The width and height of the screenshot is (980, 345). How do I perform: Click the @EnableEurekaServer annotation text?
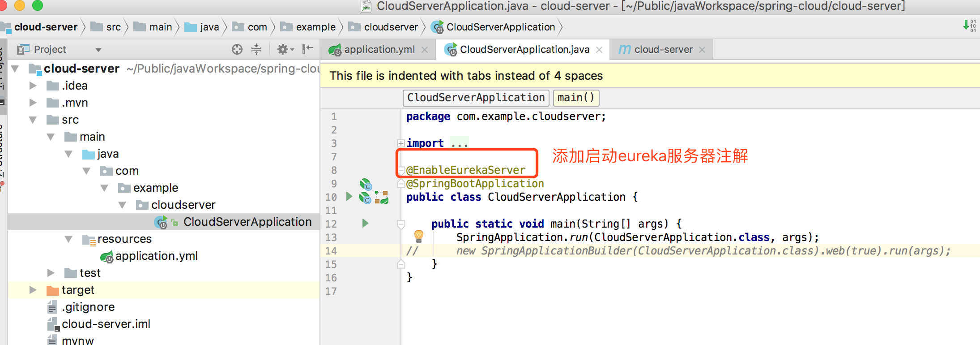point(466,170)
